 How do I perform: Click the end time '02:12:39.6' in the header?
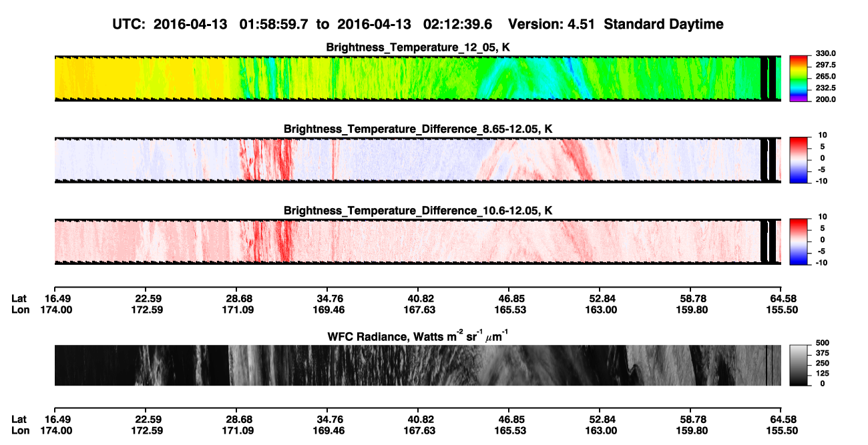click(458, 24)
